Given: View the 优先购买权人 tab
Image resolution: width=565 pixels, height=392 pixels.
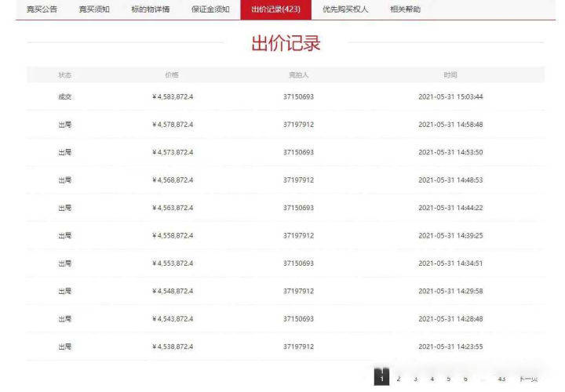Looking at the screenshot, I should coord(344,9).
